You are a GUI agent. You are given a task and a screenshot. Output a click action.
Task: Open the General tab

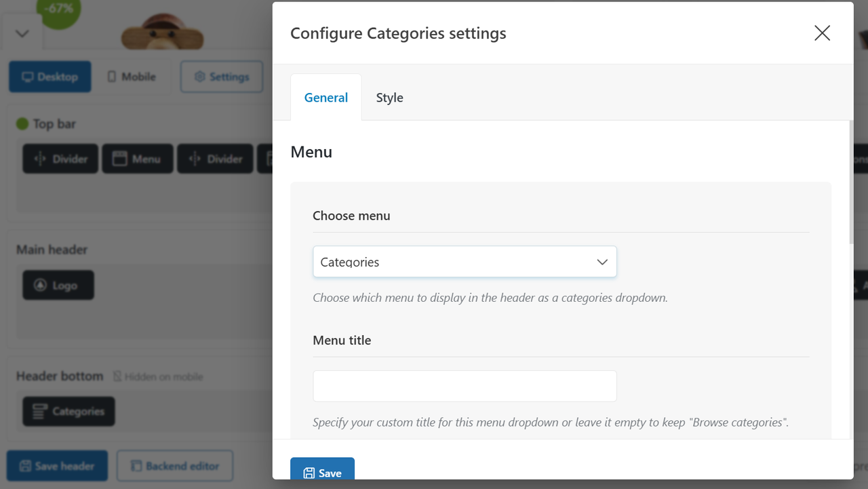coord(325,98)
